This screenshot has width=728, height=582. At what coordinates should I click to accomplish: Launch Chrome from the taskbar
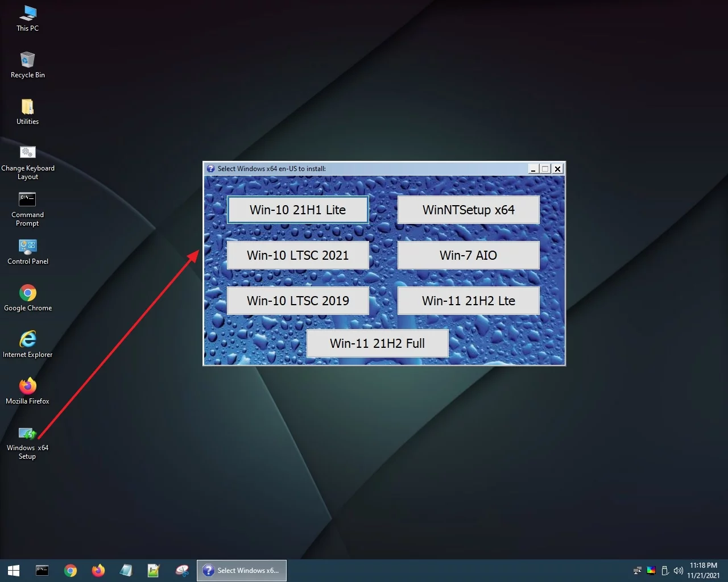(71, 571)
